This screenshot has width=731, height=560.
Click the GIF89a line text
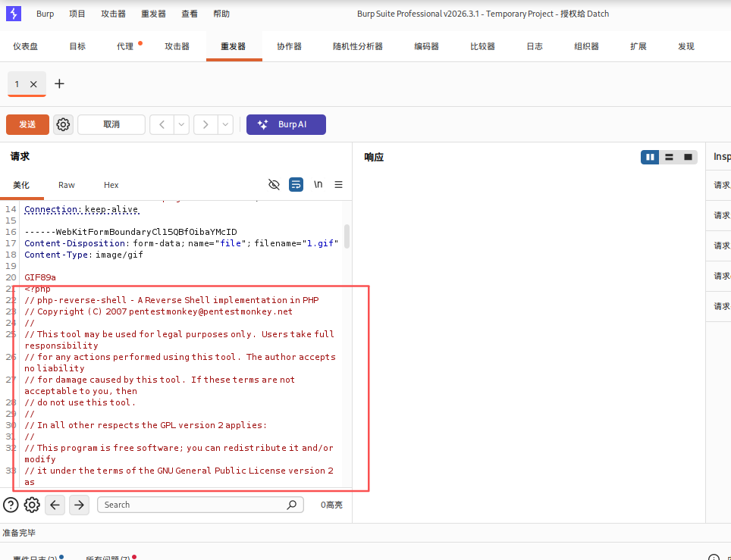click(x=40, y=277)
